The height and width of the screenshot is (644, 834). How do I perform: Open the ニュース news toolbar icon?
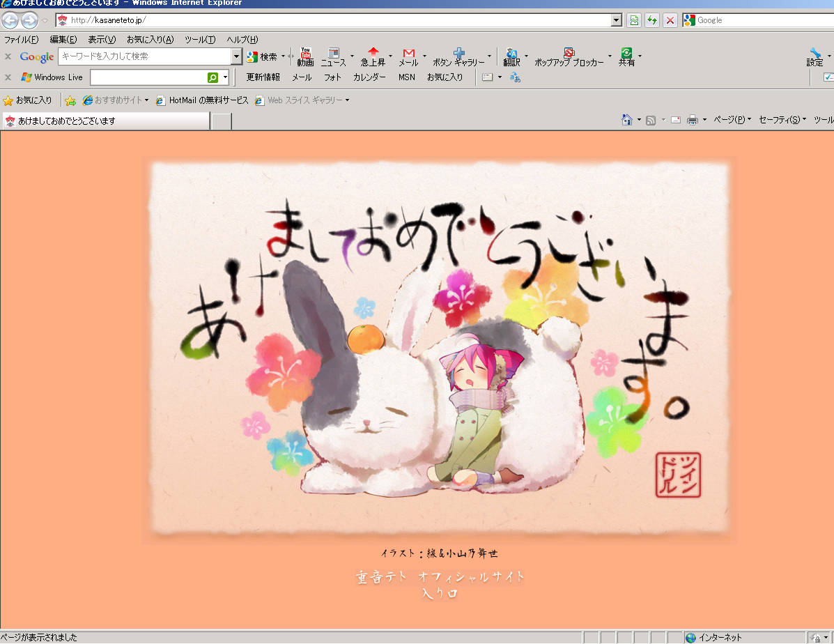click(x=334, y=57)
